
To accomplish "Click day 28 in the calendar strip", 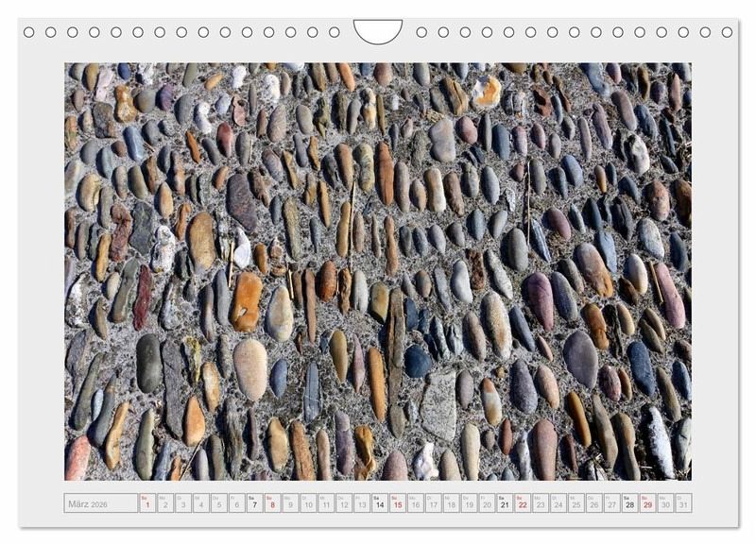I will click(x=629, y=503).
